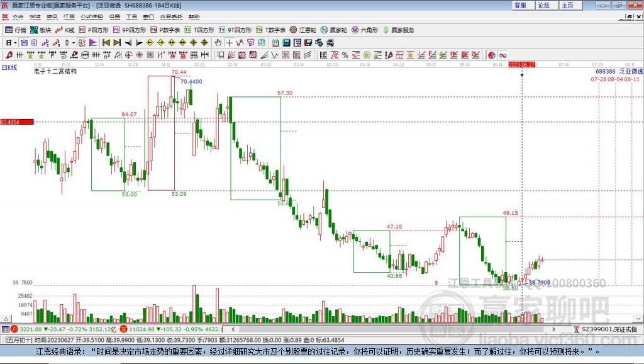644x364 pixels.
Task: Click the 11024.98 Shenzhen index value
Action: pyautogui.click(x=143, y=329)
